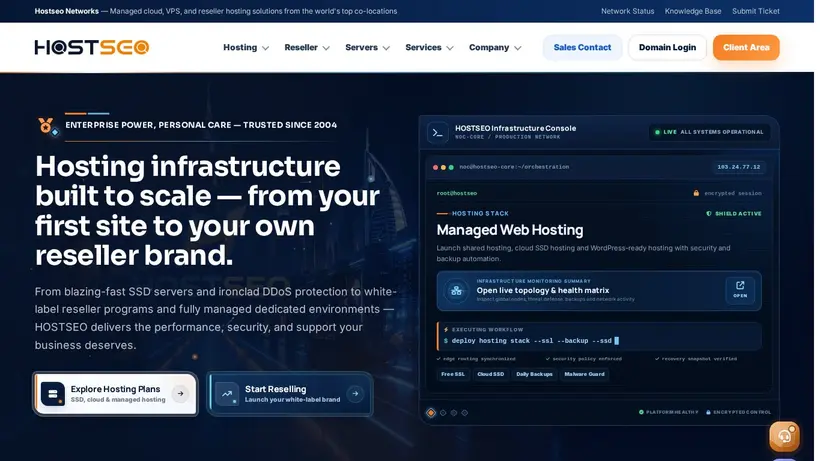Click the 103.24.77.12 IP badge
Viewport: 820px width, 461px height.
click(x=738, y=167)
